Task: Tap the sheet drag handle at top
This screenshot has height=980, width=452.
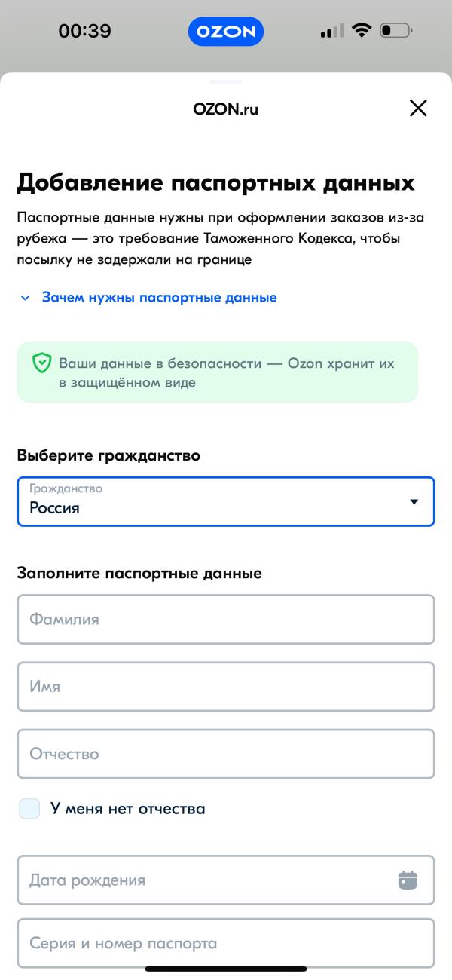Action: pos(226,81)
